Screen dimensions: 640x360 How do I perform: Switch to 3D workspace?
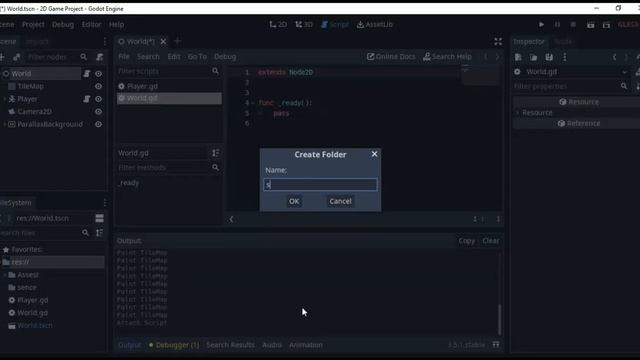pos(304,24)
